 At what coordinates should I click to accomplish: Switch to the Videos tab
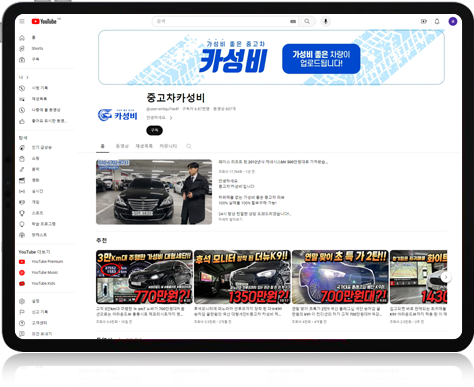(122, 146)
